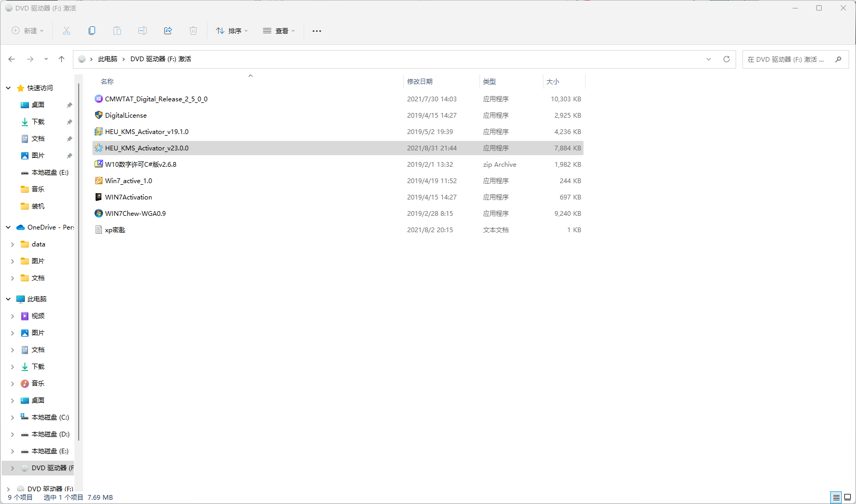Go up one folder with up arrow

[x=62, y=59]
